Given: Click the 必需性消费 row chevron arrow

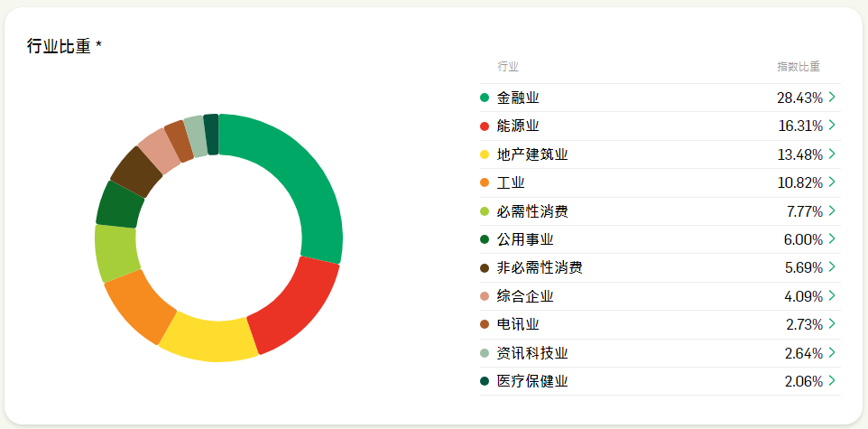Looking at the screenshot, I should [x=832, y=211].
